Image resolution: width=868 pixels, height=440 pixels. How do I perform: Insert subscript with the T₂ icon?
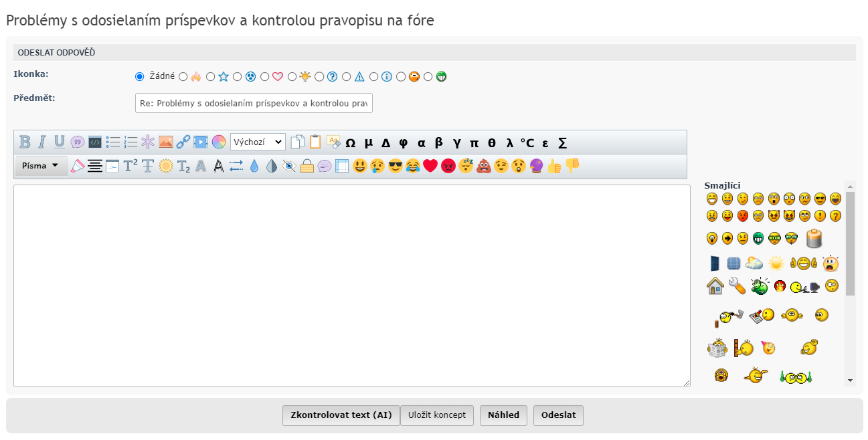(183, 166)
